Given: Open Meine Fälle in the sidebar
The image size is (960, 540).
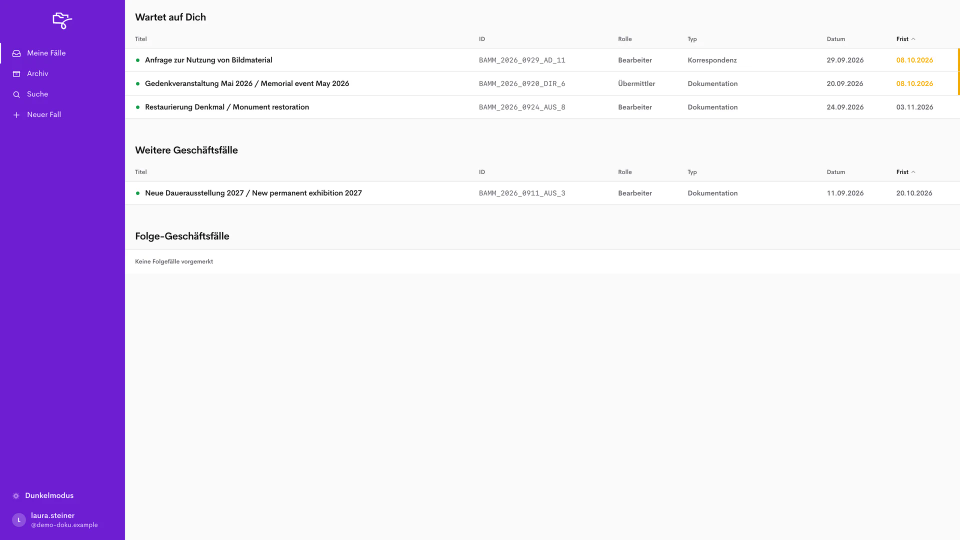Looking at the screenshot, I should tap(62, 53).
